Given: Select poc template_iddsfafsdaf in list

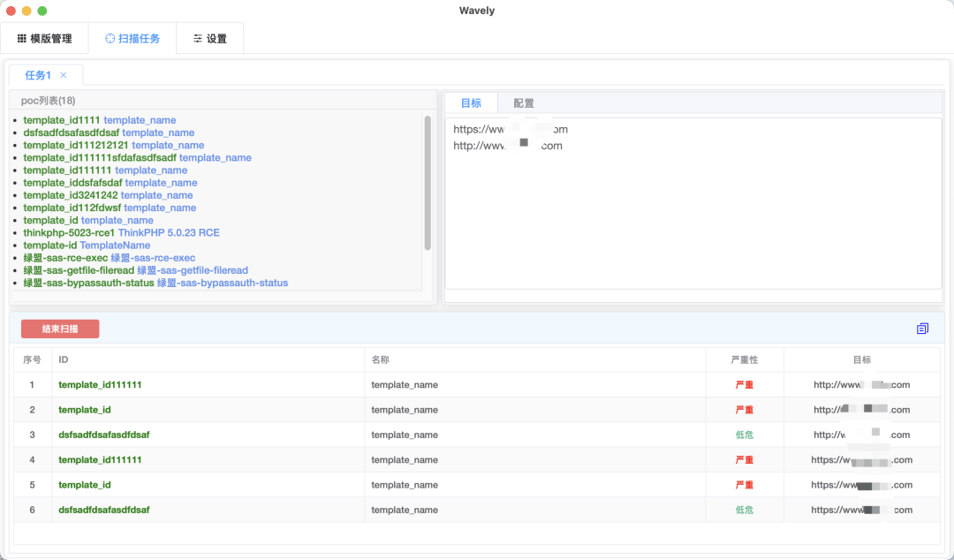Looking at the screenshot, I should click(x=110, y=183).
